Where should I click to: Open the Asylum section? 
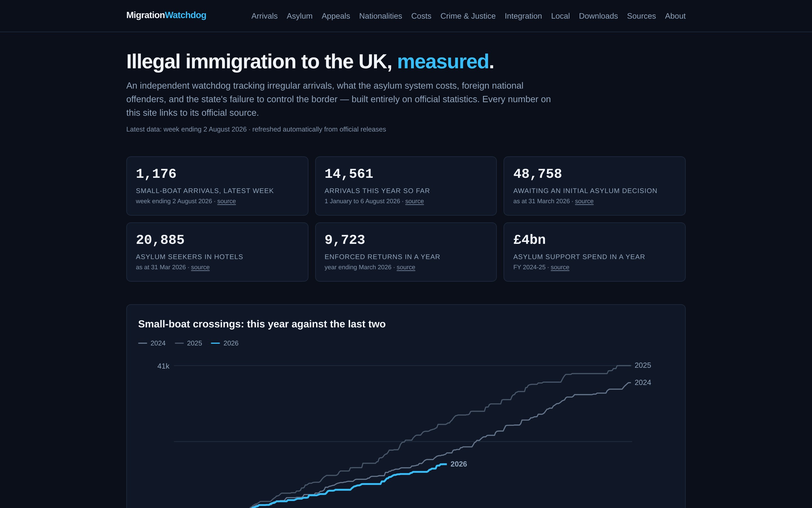pyautogui.click(x=299, y=16)
